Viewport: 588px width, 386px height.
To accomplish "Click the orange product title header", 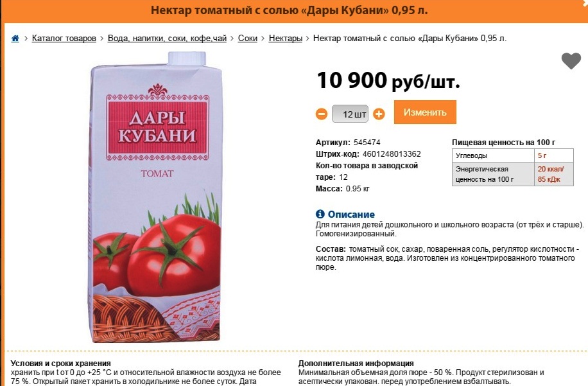I will (x=289, y=10).
